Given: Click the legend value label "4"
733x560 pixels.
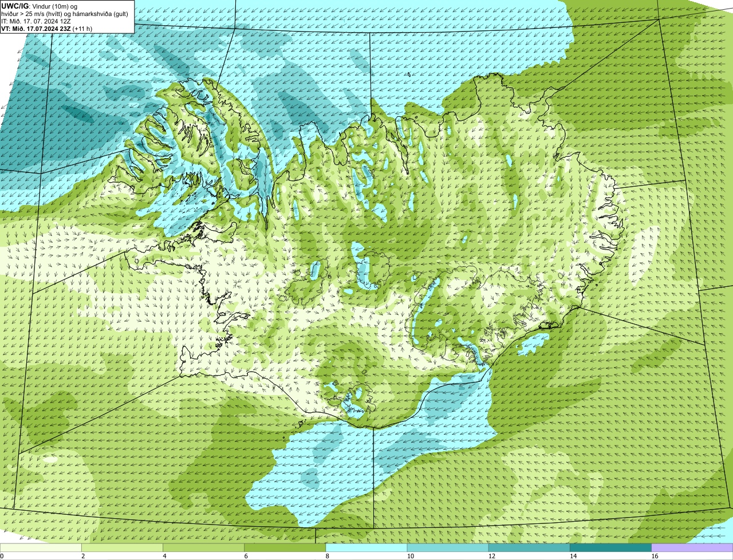Looking at the screenshot, I should [164, 556].
